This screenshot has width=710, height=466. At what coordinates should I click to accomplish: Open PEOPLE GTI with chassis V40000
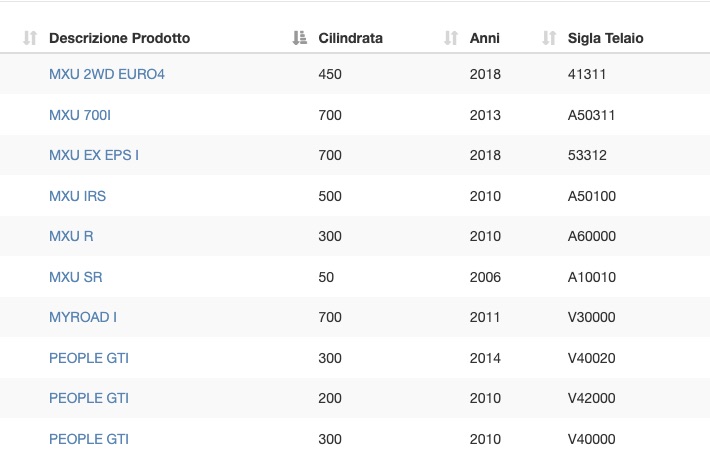coord(89,439)
